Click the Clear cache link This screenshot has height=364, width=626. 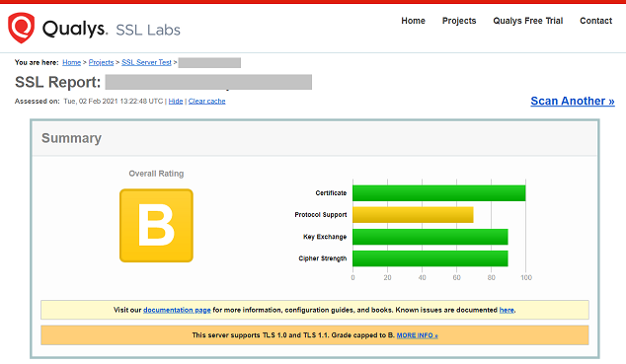[x=206, y=102]
